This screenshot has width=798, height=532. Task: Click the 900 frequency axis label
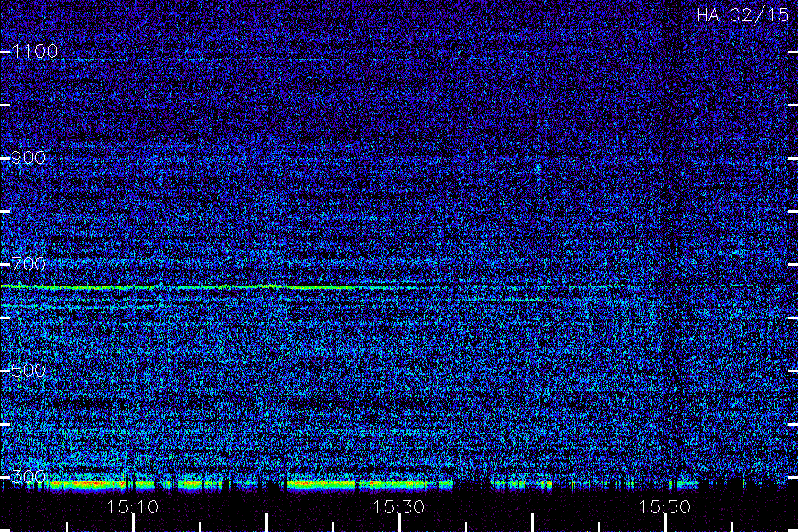pos(28,158)
